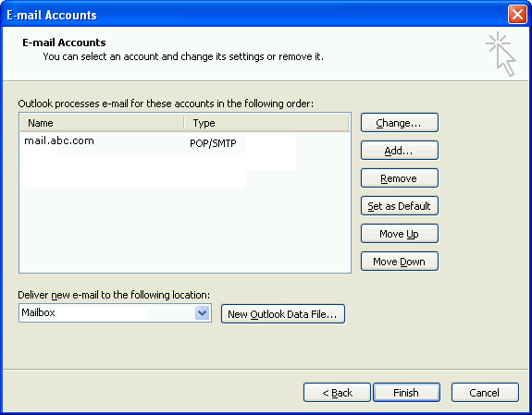This screenshot has width=532, height=415.
Task: Click the Move Down button
Action: tap(400, 262)
